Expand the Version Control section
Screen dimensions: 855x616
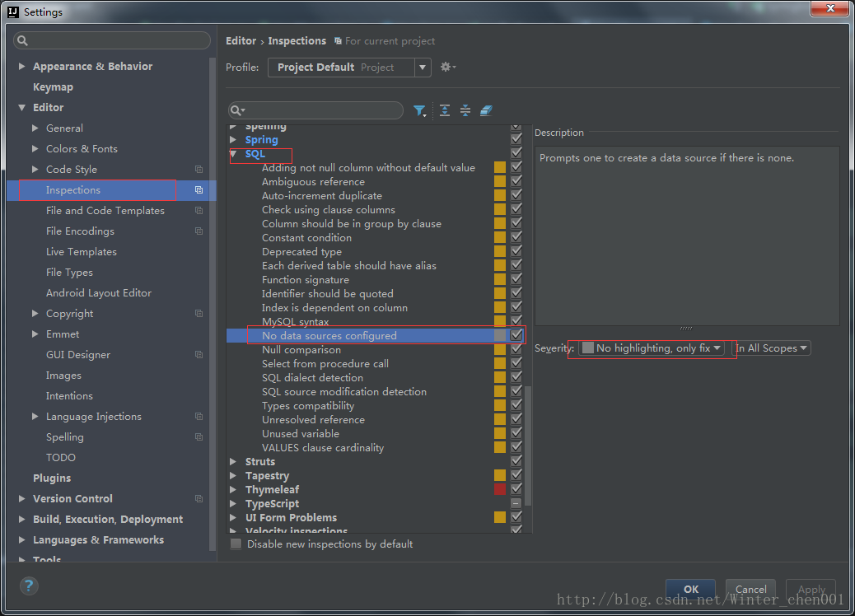(x=21, y=498)
